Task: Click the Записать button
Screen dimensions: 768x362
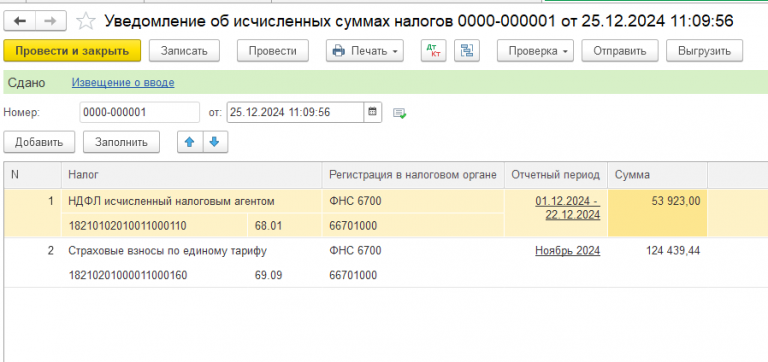Action: pyautogui.click(x=184, y=50)
